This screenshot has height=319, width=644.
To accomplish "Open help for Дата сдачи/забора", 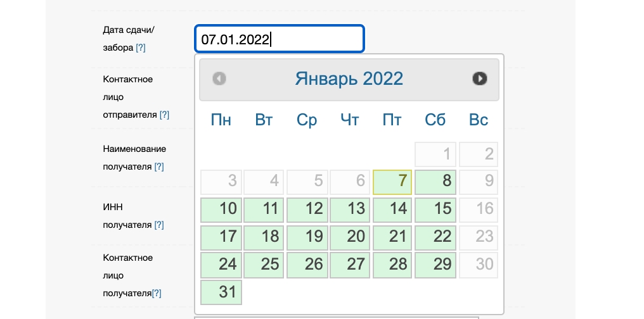I will 141,47.
